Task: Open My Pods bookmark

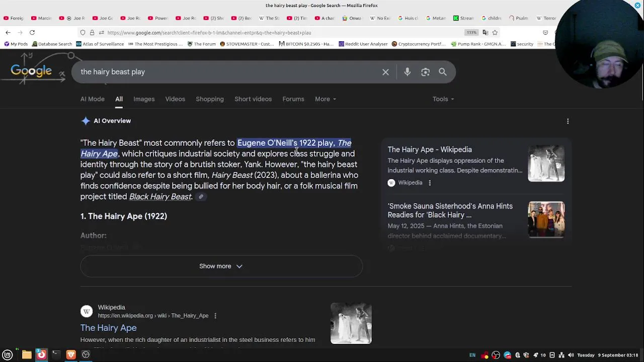Action: tap(16, 44)
